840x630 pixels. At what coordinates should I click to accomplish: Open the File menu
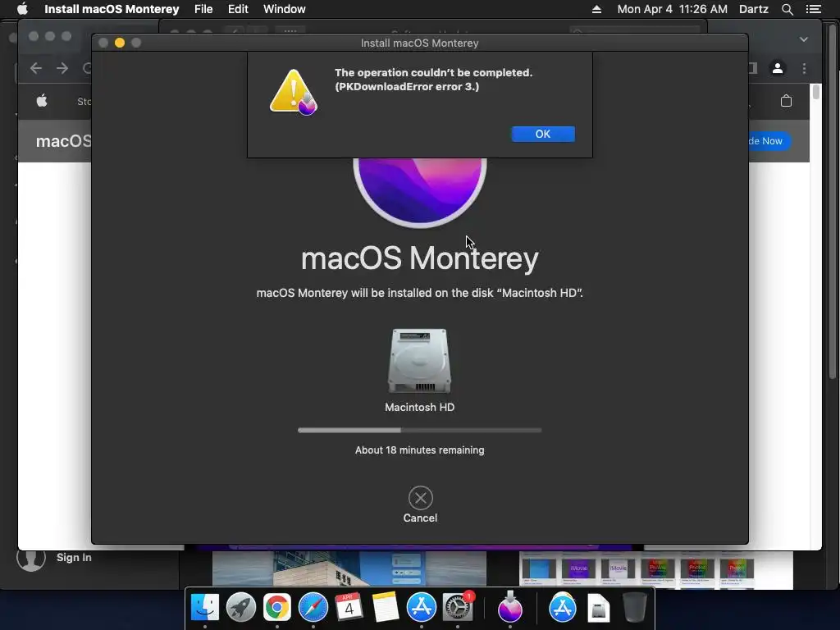203,9
